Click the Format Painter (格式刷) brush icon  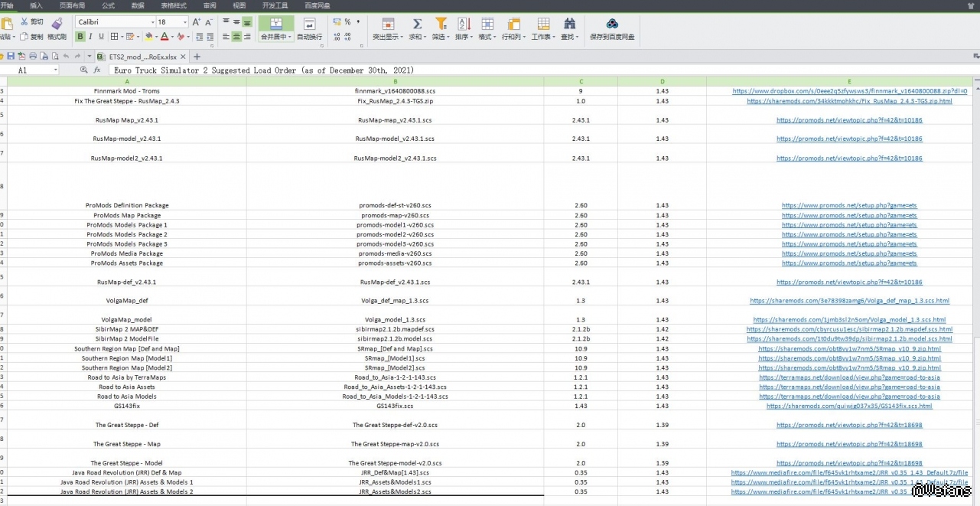click(57, 24)
